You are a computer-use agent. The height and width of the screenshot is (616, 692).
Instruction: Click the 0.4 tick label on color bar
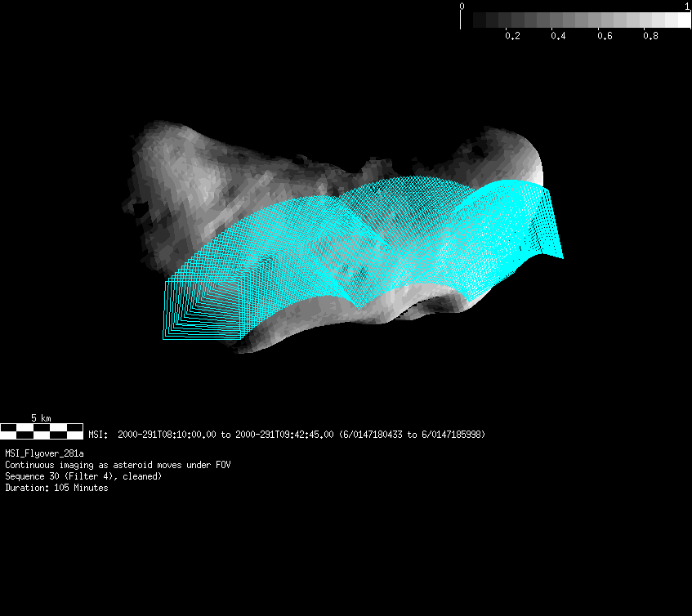[x=558, y=36]
